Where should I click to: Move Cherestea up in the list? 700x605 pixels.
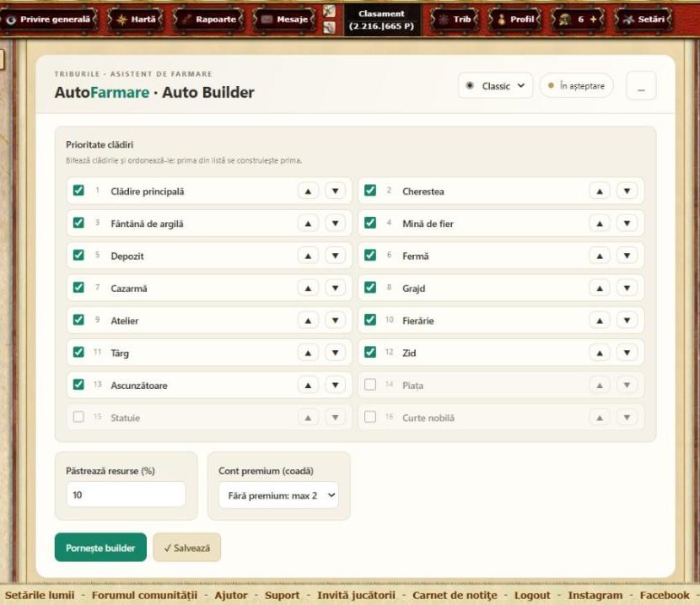click(600, 191)
